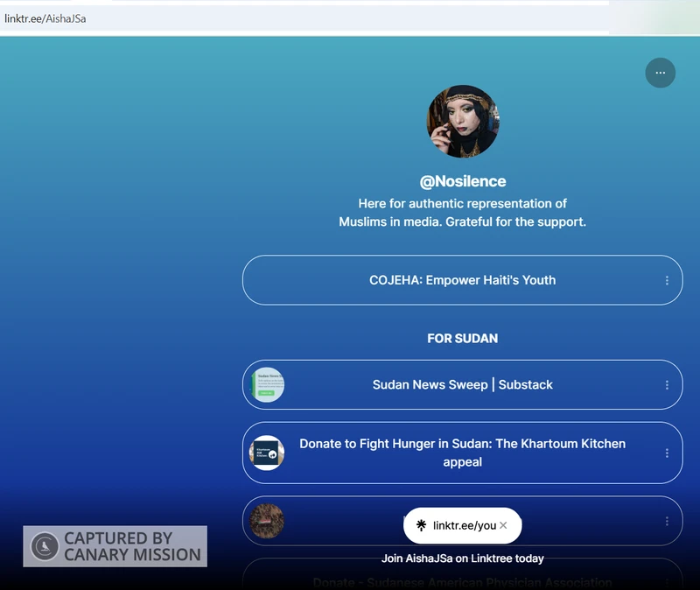This screenshot has width=700, height=590.
Task: Open Sudan News Sweep | Substack link
Action: [x=463, y=384]
